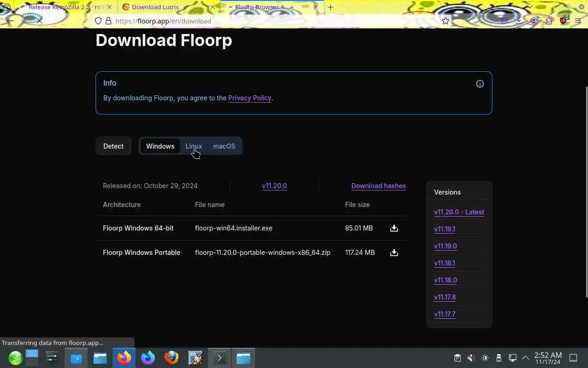Open the brightness tray icon
The image size is (588, 368).
click(485, 358)
